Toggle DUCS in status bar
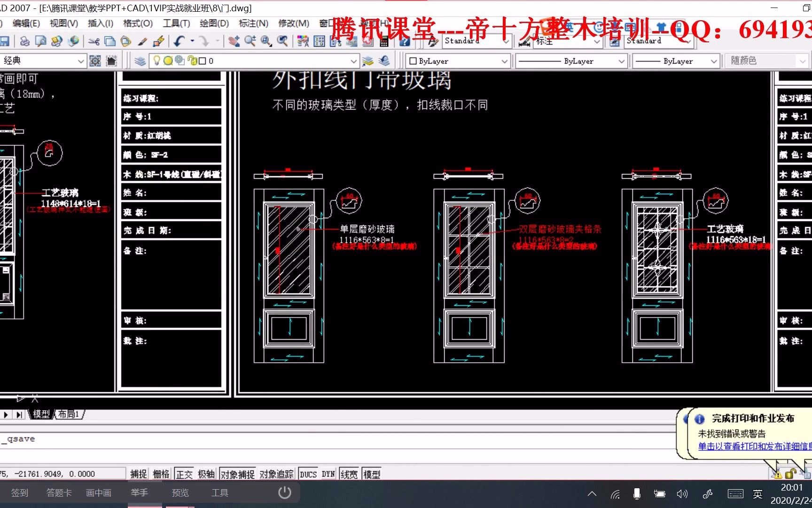812x508 pixels. [308, 474]
